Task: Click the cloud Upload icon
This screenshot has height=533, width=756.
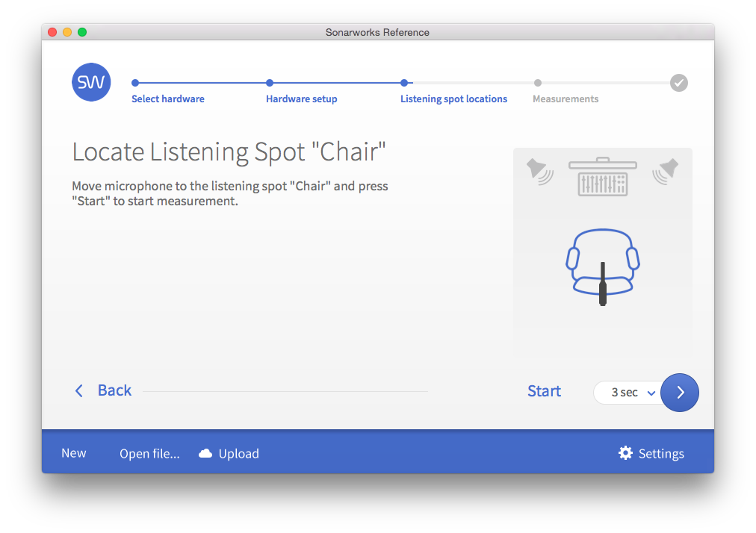Action: coord(205,454)
